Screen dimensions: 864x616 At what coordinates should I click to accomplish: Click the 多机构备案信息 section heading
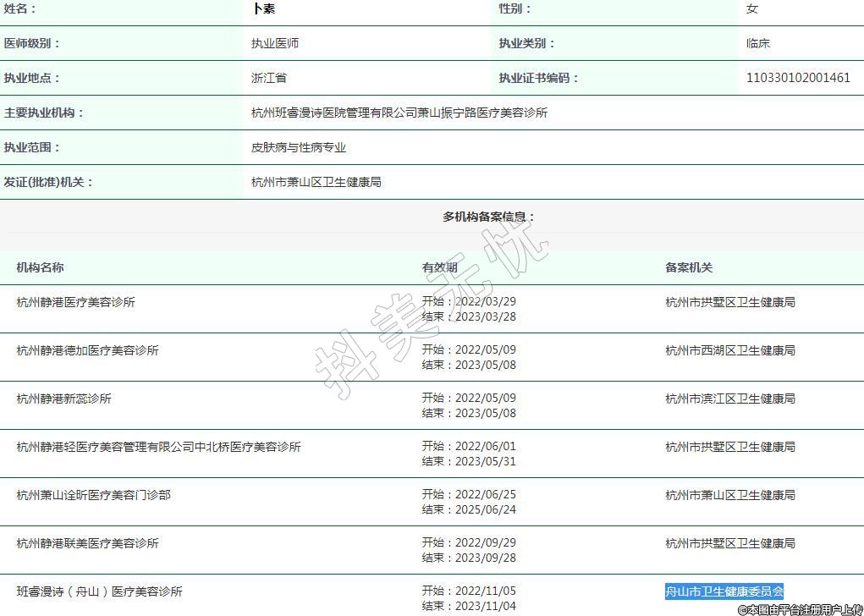click(x=488, y=217)
